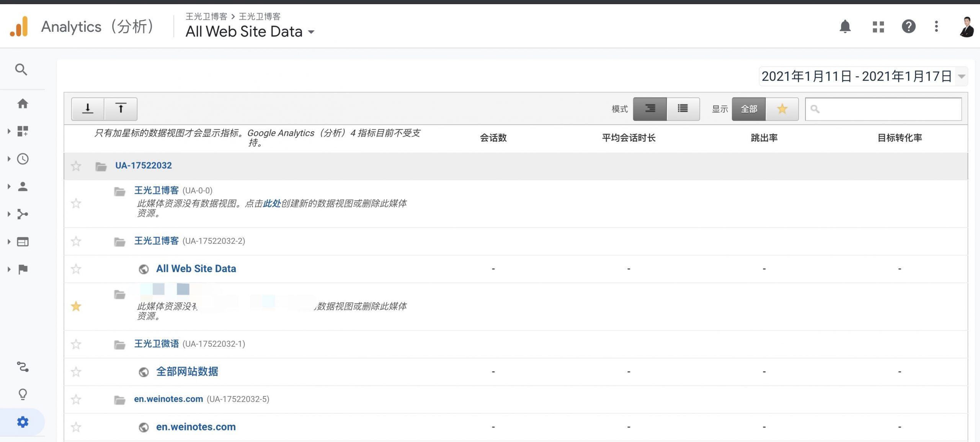980x442 pixels.
Task: Open the Customization dashboards sidebar icon
Action: 23,131
